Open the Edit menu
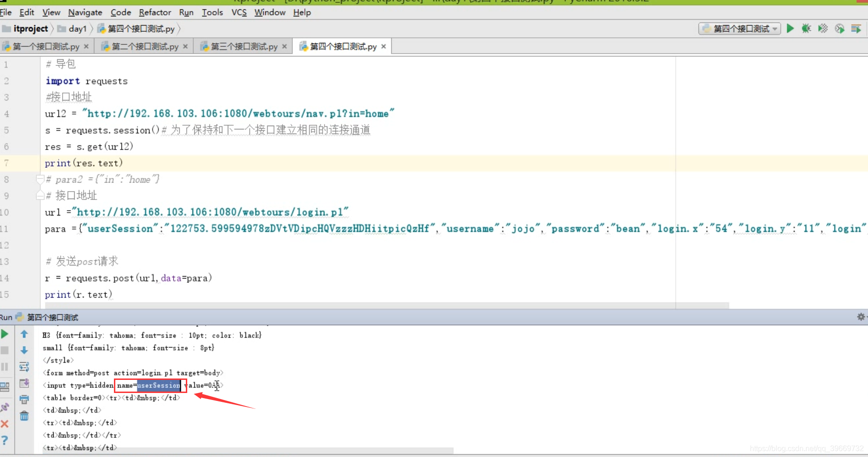The width and height of the screenshot is (868, 457). tap(27, 12)
